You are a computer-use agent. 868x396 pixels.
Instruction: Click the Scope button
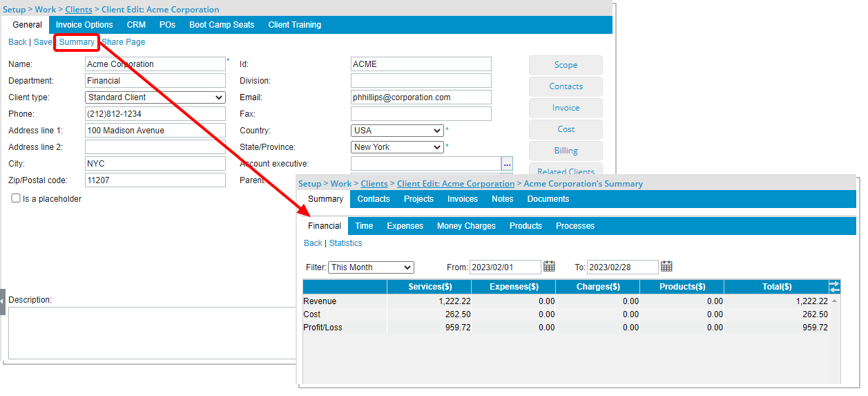[x=566, y=65]
